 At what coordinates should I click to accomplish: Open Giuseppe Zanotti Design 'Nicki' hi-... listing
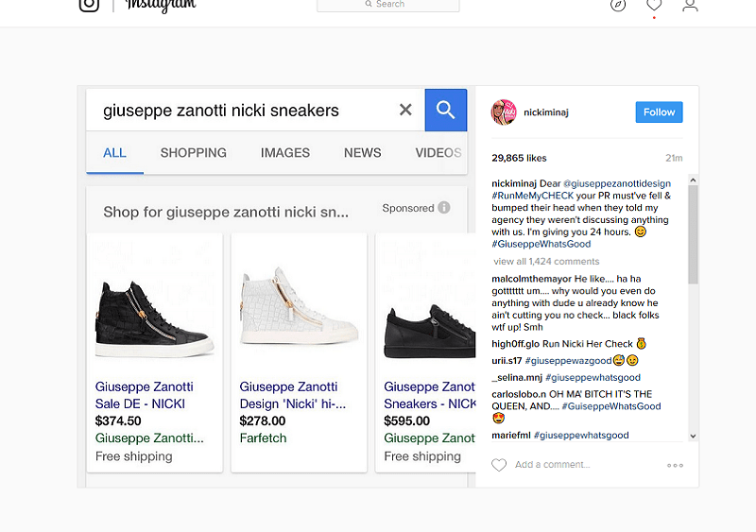tap(293, 395)
